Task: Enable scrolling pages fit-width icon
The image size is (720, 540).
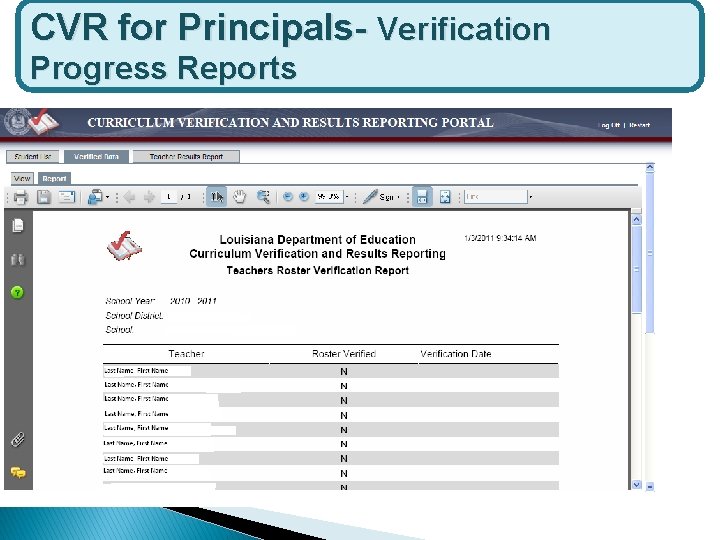Action: pyautogui.click(x=422, y=197)
